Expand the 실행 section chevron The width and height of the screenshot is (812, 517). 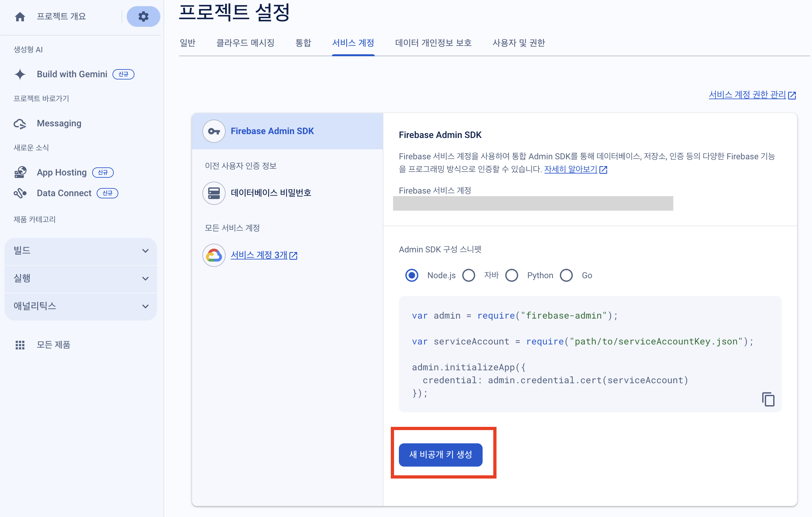click(x=145, y=279)
